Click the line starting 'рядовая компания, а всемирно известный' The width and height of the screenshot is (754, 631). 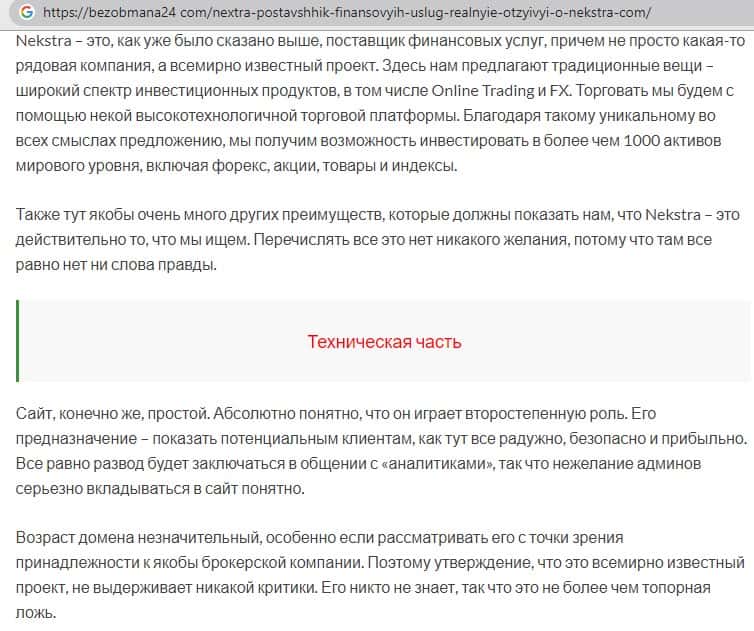pyautogui.click(x=364, y=66)
